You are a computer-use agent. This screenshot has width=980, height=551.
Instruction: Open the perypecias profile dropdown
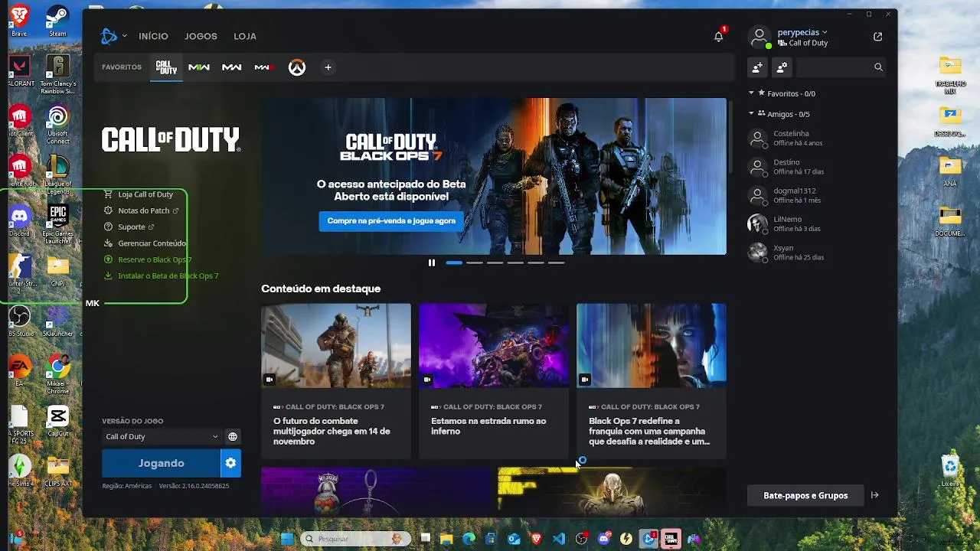click(x=802, y=32)
